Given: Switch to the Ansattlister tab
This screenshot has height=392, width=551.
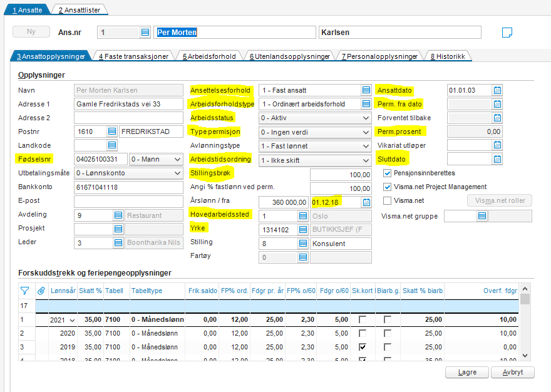Looking at the screenshot, I should point(80,10).
